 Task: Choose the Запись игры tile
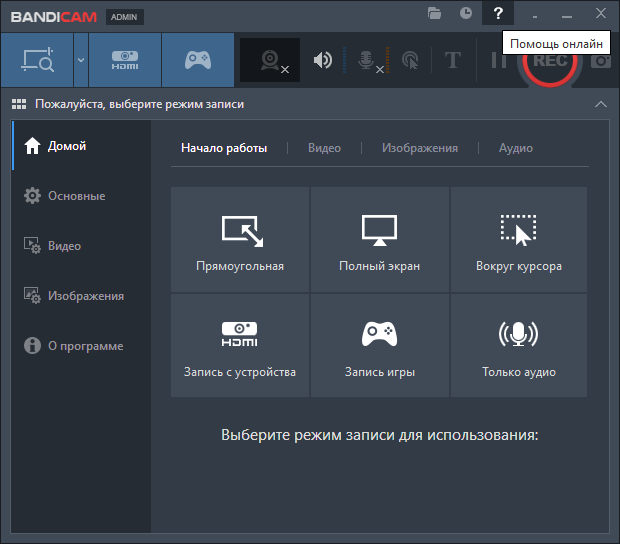click(x=380, y=345)
